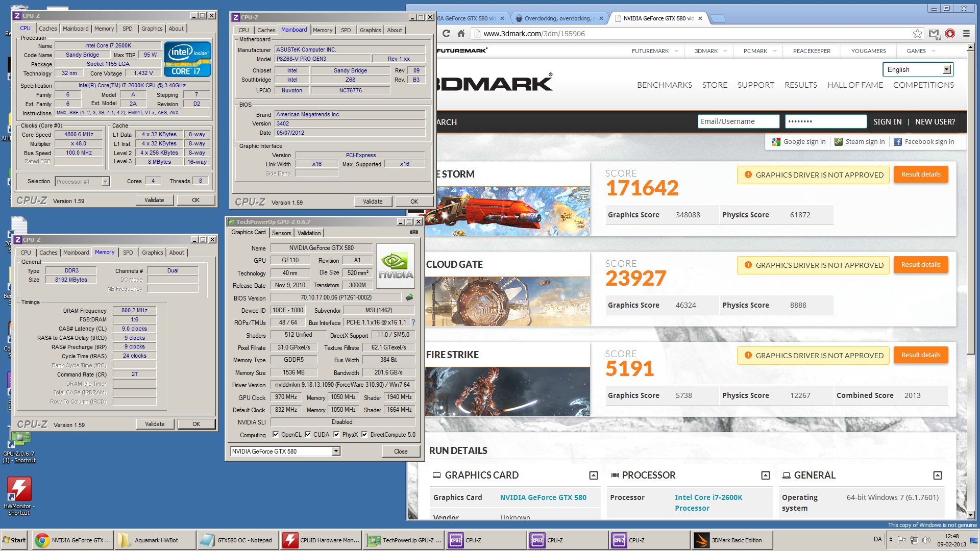Open the BENCHMARKS menu on 3DMark site

point(664,85)
